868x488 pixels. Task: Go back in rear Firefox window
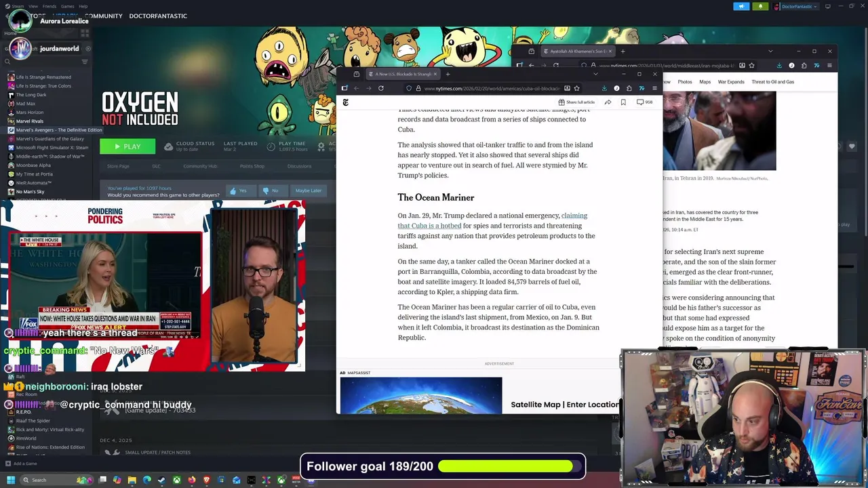point(531,65)
